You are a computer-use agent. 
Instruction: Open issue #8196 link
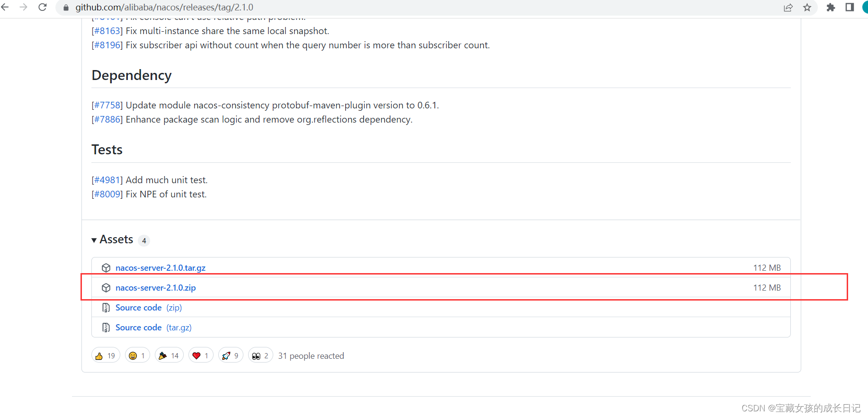107,45
